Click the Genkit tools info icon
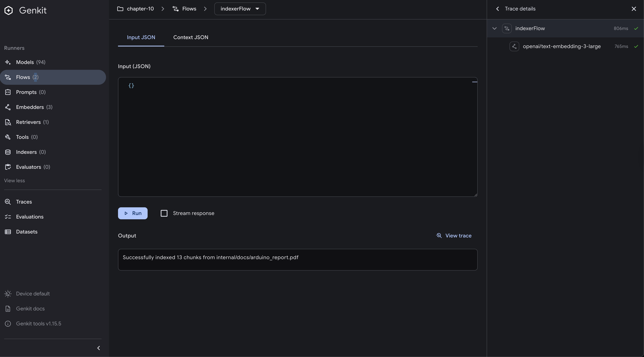This screenshot has width=644, height=357. pyautogui.click(x=8, y=324)
